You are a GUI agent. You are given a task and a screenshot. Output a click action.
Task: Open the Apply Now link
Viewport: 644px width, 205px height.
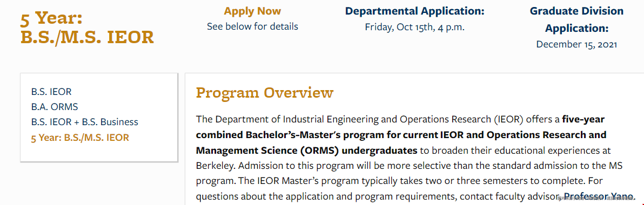(x=252, y=11)
